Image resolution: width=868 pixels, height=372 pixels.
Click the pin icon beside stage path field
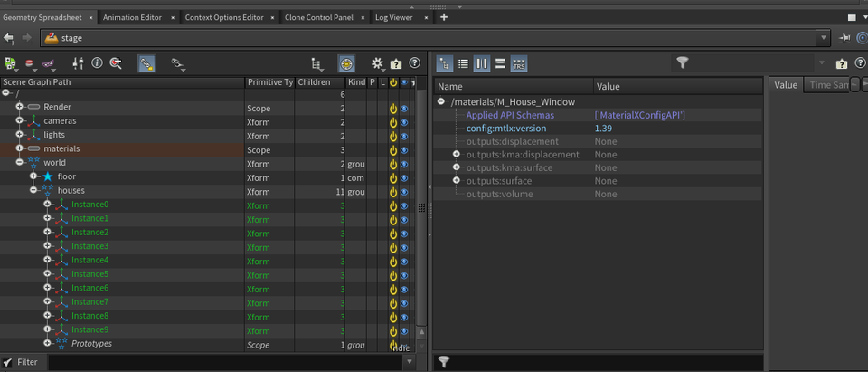844,38
